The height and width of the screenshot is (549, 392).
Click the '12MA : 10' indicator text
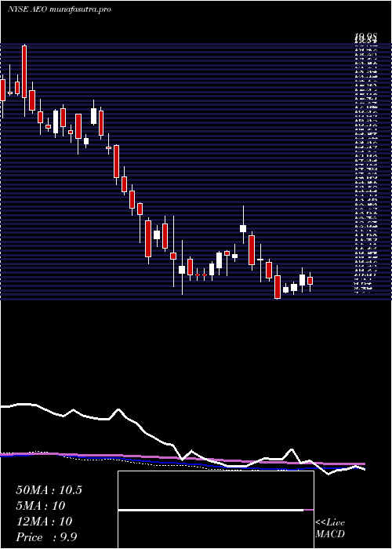[44, 522]
